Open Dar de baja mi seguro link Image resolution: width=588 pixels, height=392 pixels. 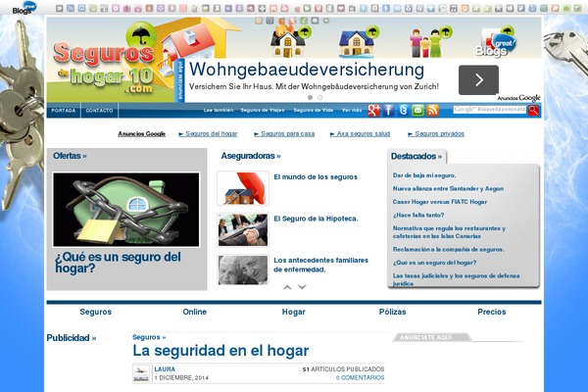pos(424,175)
